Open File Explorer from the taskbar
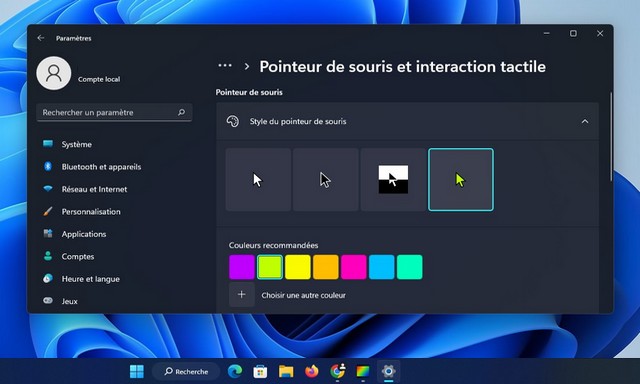Viewport: 640px width, 384px height. (x=286, y=371)
